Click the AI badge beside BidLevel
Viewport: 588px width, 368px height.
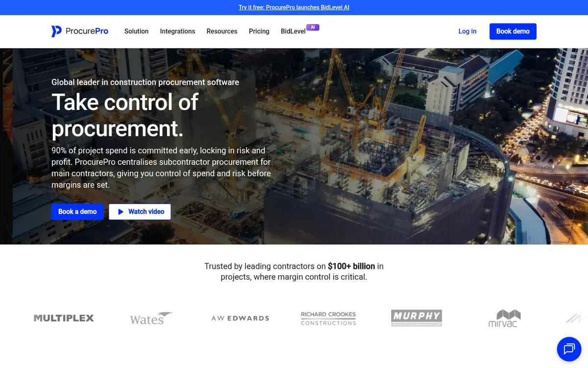[x=313, y=27]
